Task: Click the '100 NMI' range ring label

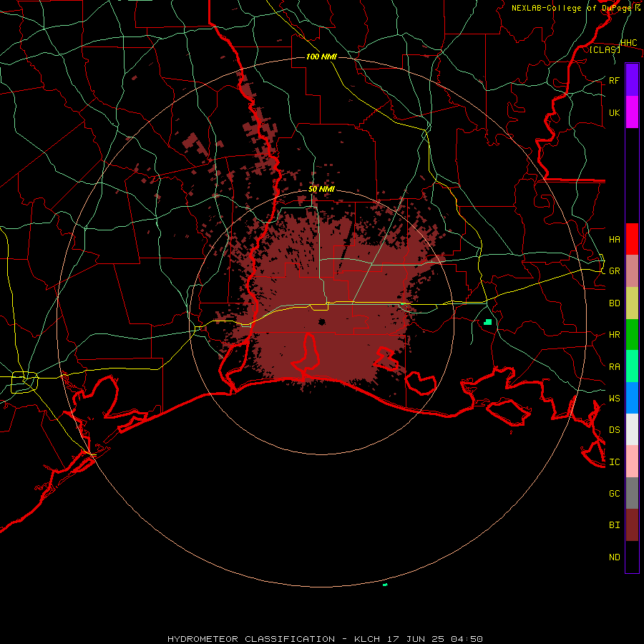Action: (321, 57)
